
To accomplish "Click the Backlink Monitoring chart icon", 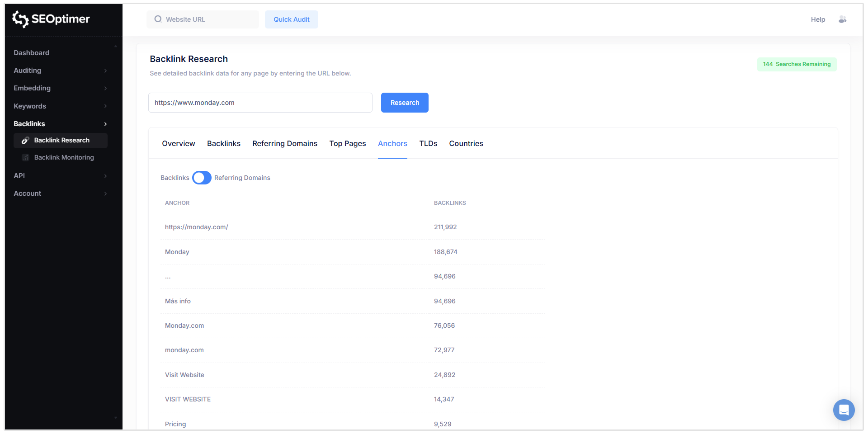I will point(25,157).
